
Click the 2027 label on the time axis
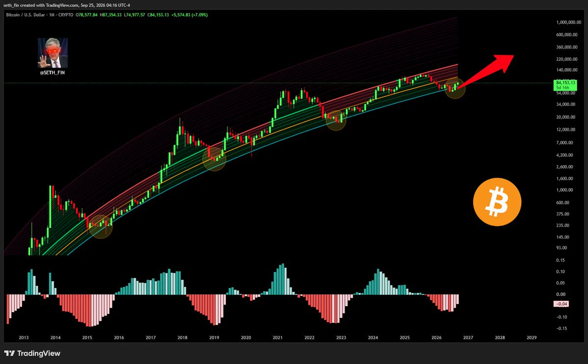468,338
